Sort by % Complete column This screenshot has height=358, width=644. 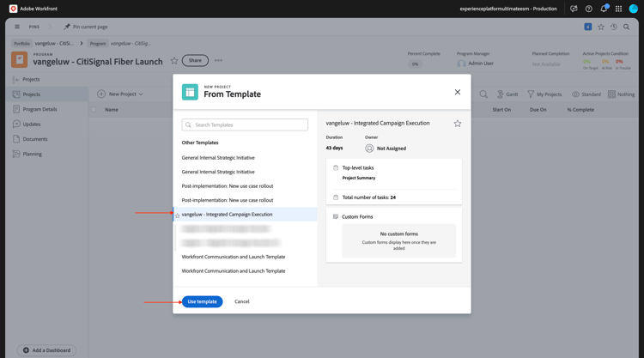point(580,110)
